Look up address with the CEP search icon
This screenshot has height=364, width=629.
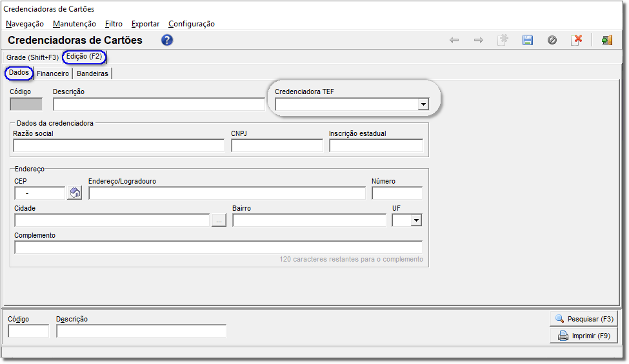tap(75, 193)
